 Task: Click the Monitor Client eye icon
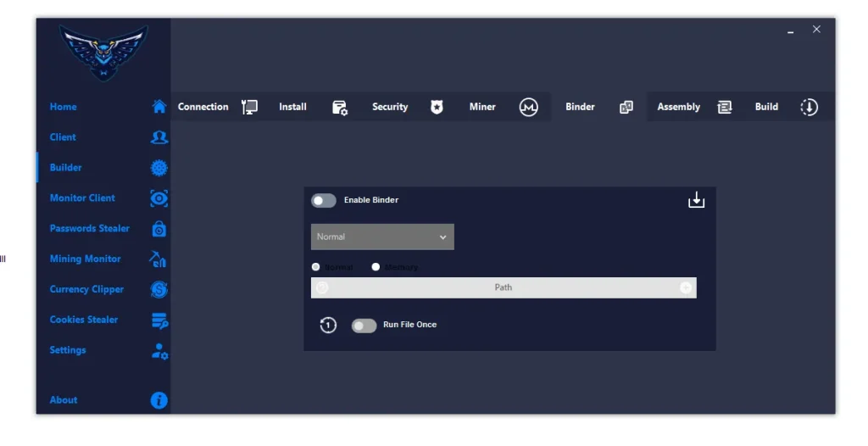point(159,198)
